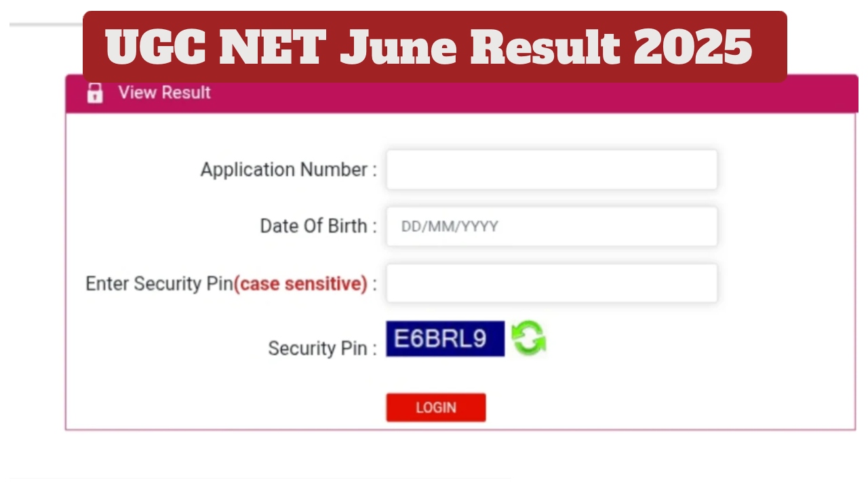Click the UGC NET June Result 2025 banner
The image size is (868, 488).
coord(434,46)
